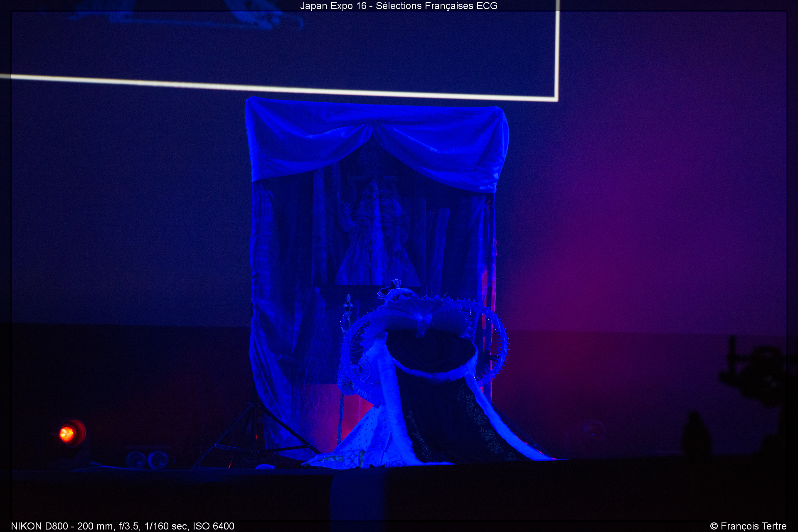The image size is (798, 532).
Task: Click the '© François Tertre' copyright text
Action: click(x=748, y=526)
